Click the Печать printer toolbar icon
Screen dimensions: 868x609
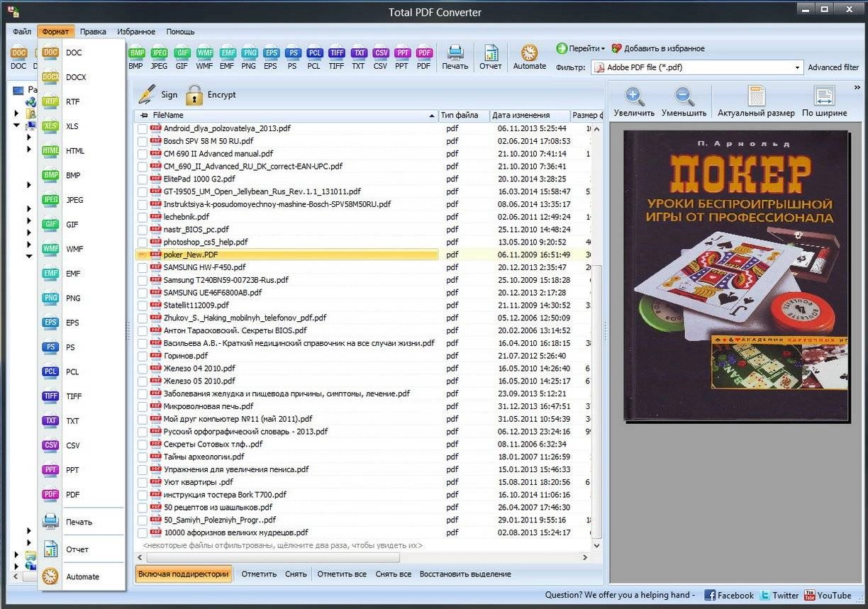(455, 57)
